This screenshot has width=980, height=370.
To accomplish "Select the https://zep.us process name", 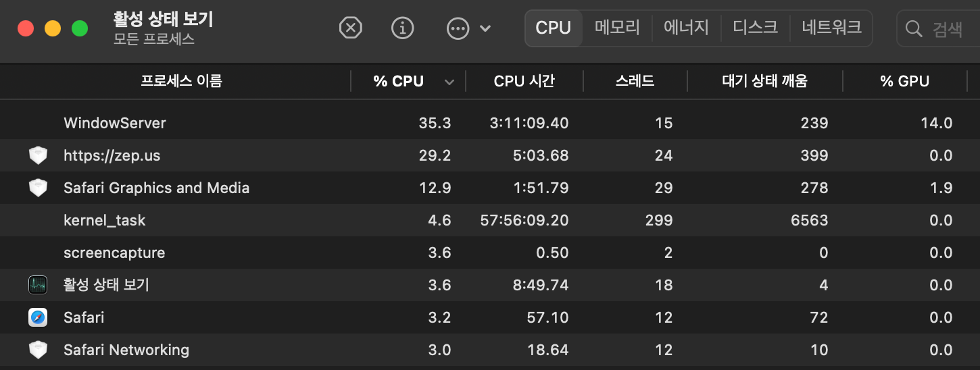I will (x=112, y=155).
